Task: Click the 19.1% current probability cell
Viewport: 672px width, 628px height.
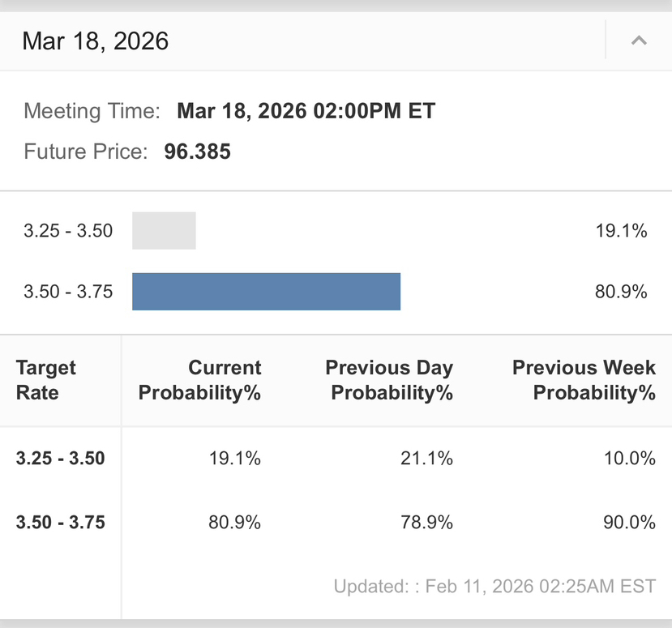Action: pyautogui.click(x=234, y=459)
